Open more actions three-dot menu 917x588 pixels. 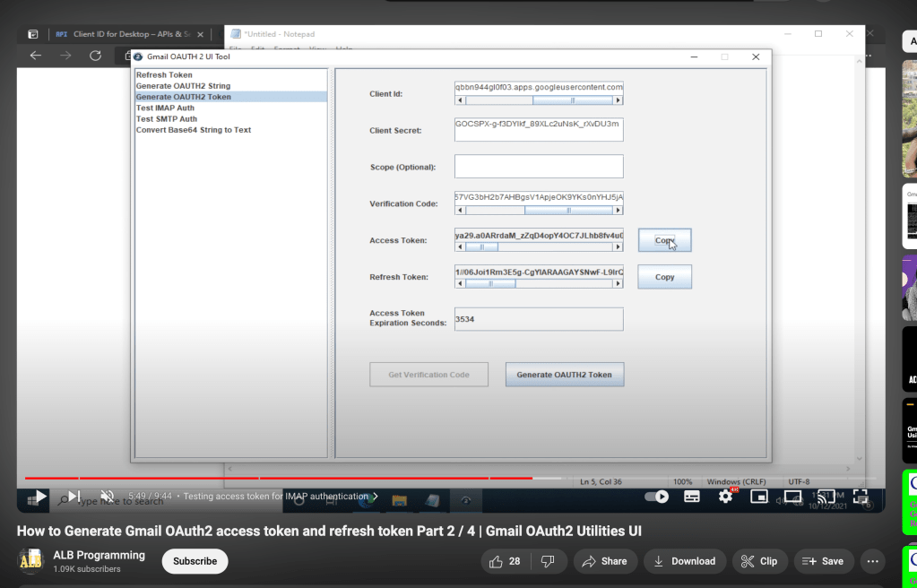point(872,561)
